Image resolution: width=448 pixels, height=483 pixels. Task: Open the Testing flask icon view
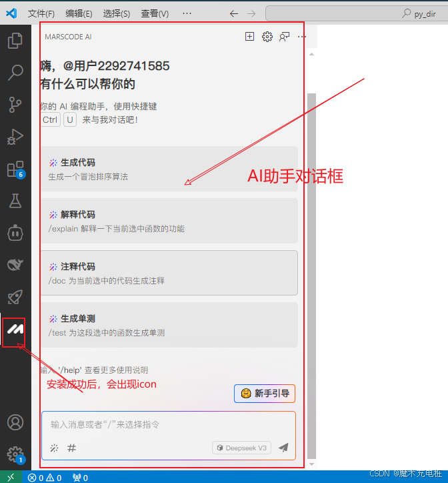(x=15, y=201)
